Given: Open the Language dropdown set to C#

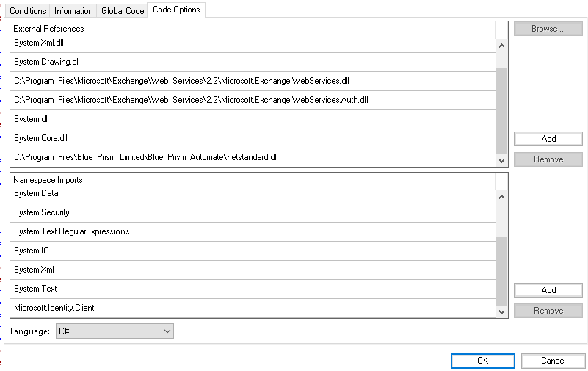Looking at the screenshot, I should 115,331.
